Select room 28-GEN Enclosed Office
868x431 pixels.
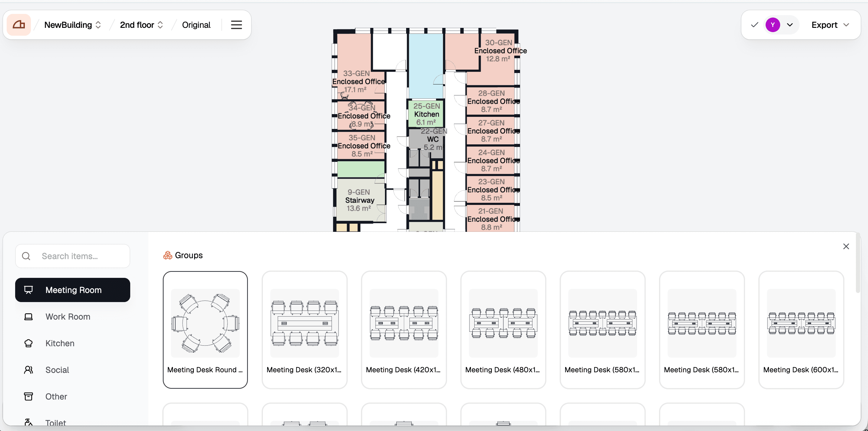point(491,101)
